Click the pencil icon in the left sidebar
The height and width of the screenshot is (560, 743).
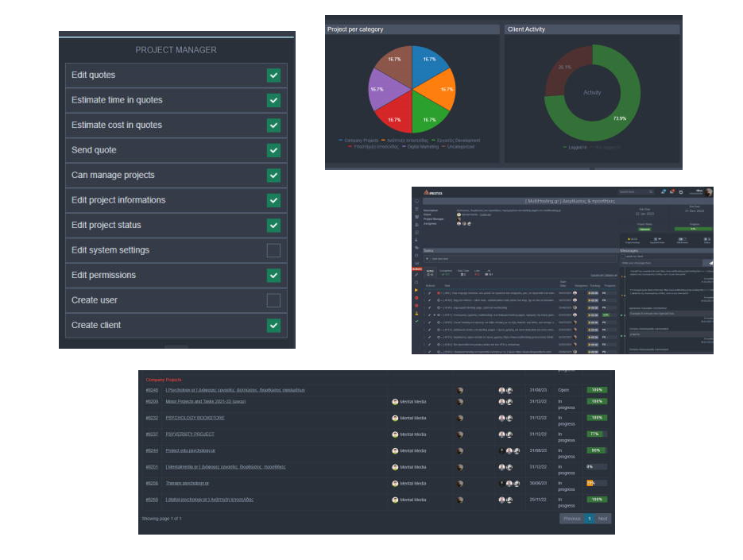[x=416, y=275]
